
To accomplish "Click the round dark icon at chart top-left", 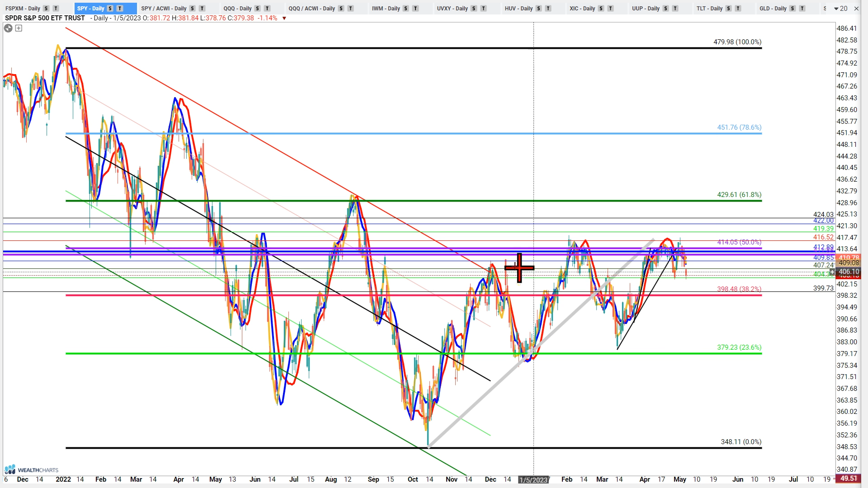I will click(x=8, y=28).
